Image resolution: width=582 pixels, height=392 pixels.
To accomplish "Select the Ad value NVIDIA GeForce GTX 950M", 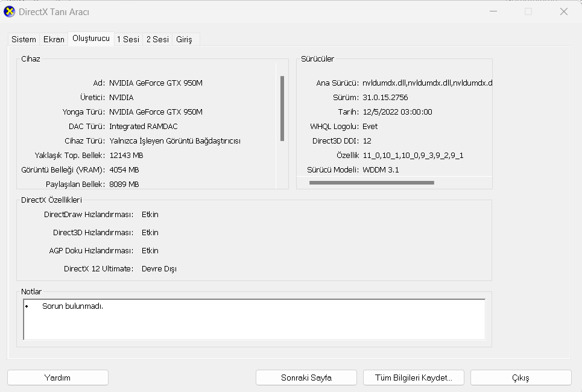I will click(156, 83).
